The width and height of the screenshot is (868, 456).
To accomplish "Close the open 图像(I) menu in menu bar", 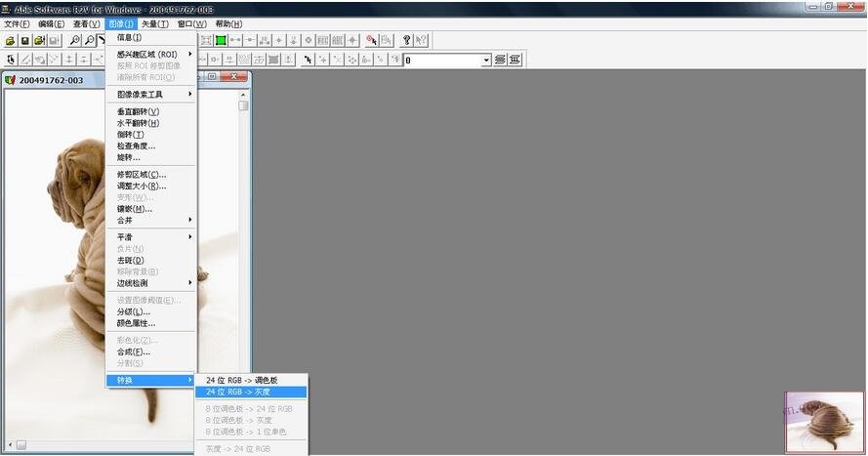I will pos(121,23).
